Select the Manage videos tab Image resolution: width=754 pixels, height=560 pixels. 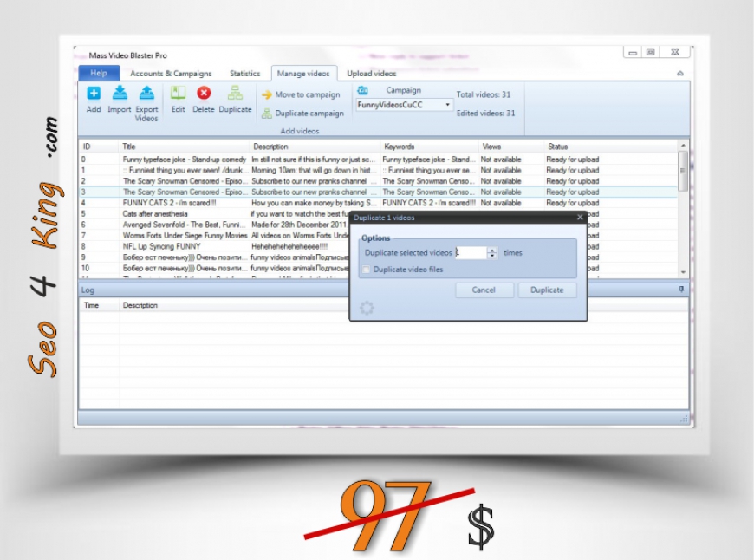(303, 74)
